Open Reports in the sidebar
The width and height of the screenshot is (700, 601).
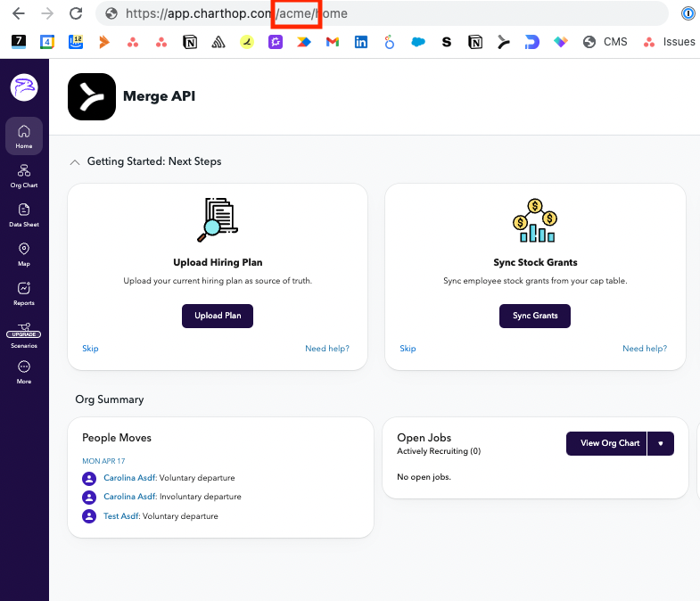click(x=24, y=294)
